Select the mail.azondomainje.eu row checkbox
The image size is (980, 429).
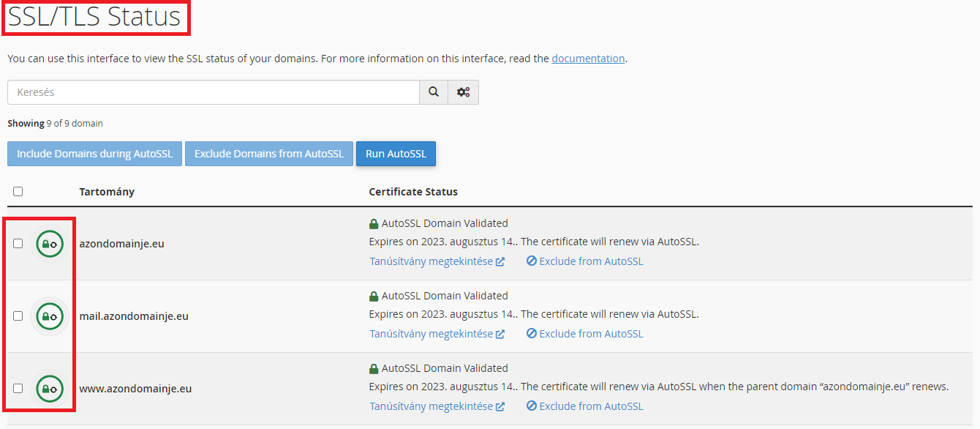pyautogui.click(x=18, y=316)
